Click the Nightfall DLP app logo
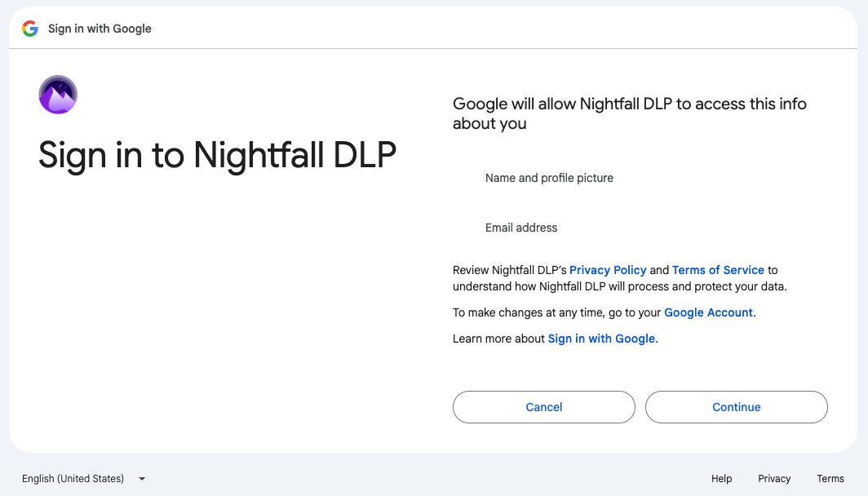 (58, 95)
